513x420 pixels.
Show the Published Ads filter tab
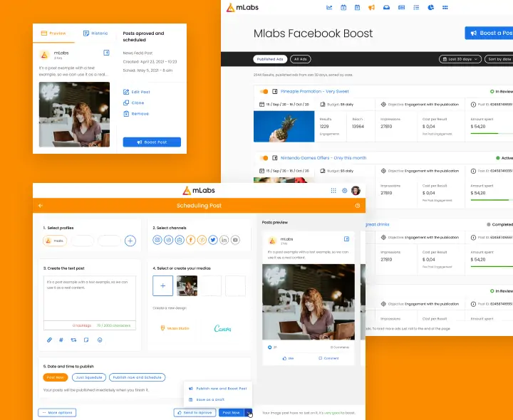click(270, 59)
